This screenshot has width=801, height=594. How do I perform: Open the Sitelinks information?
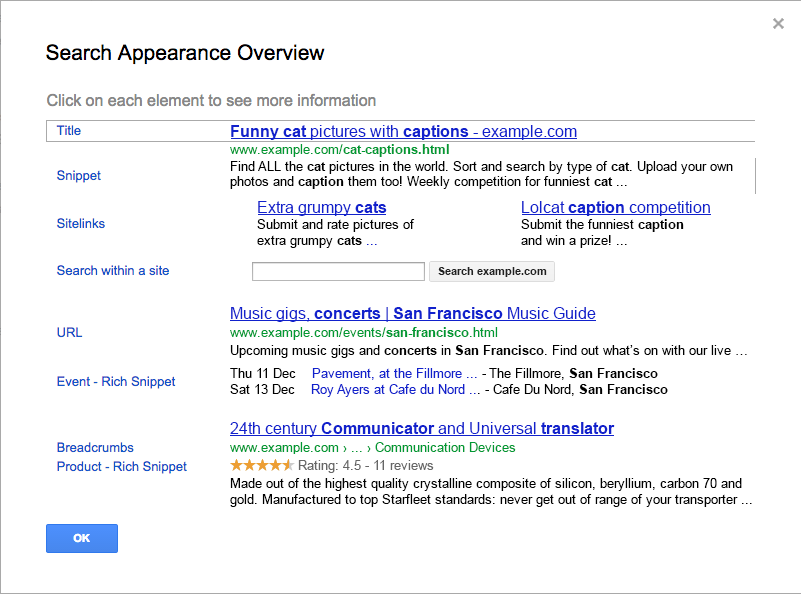81,224
